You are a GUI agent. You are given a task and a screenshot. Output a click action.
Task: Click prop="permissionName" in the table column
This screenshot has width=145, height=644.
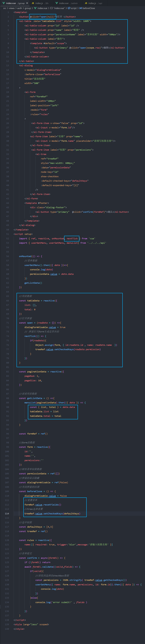pyautogui.click(x=62, y=35)
